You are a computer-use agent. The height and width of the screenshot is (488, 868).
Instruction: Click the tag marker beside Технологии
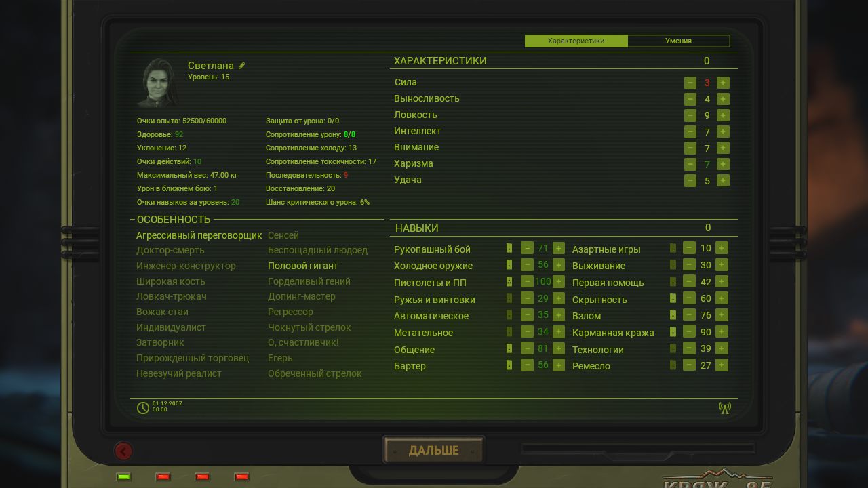tap(672, 348)
